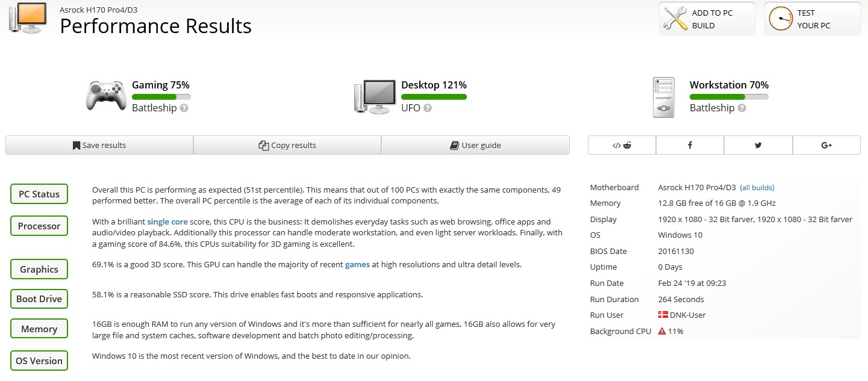Share results on Facebook

(690, 145)
